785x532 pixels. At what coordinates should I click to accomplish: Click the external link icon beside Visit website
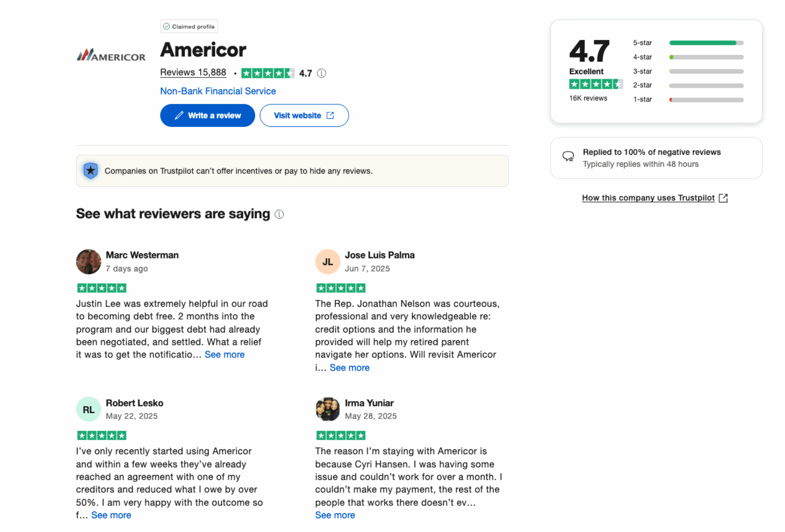coord(330,115)
